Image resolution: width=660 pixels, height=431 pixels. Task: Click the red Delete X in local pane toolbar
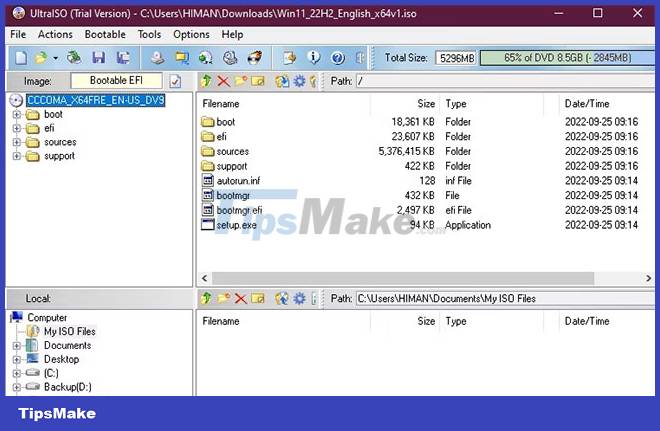click(x=240, y=299)
